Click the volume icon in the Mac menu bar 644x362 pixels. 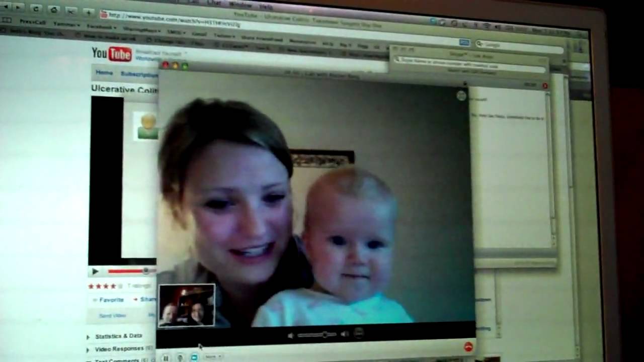[x=498, y=26]
